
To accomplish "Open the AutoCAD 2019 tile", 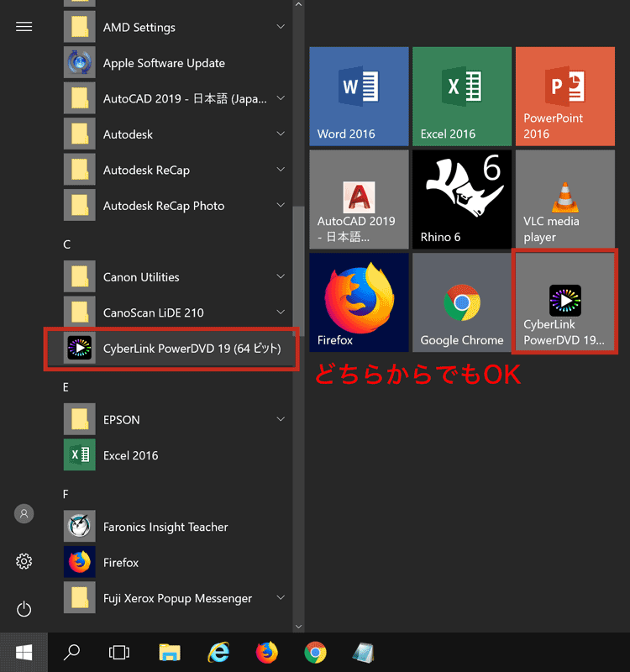I will click(359, 199).
